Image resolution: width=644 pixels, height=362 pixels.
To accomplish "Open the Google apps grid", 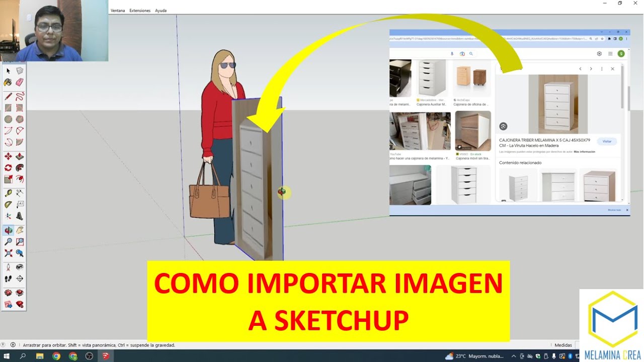I will 610,54.
